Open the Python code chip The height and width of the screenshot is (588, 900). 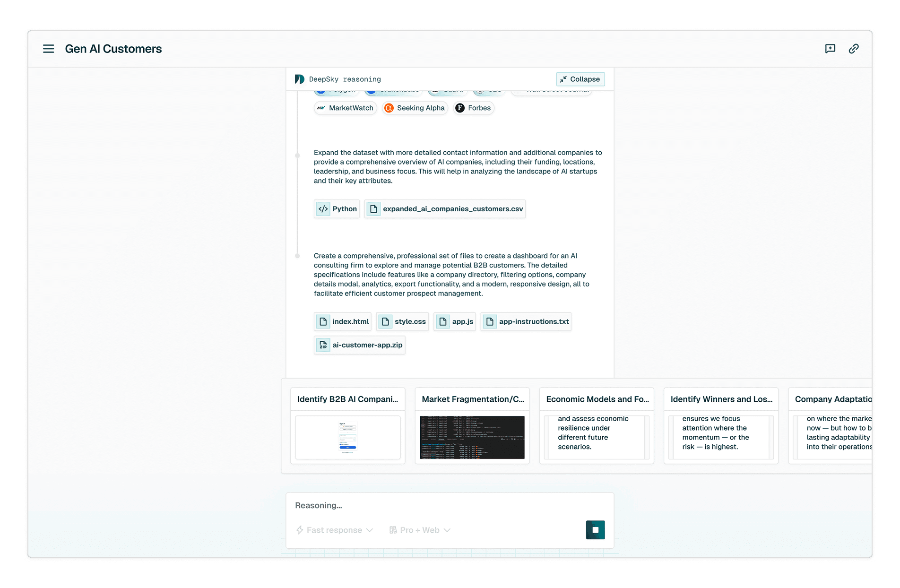(x=337, y=209)
